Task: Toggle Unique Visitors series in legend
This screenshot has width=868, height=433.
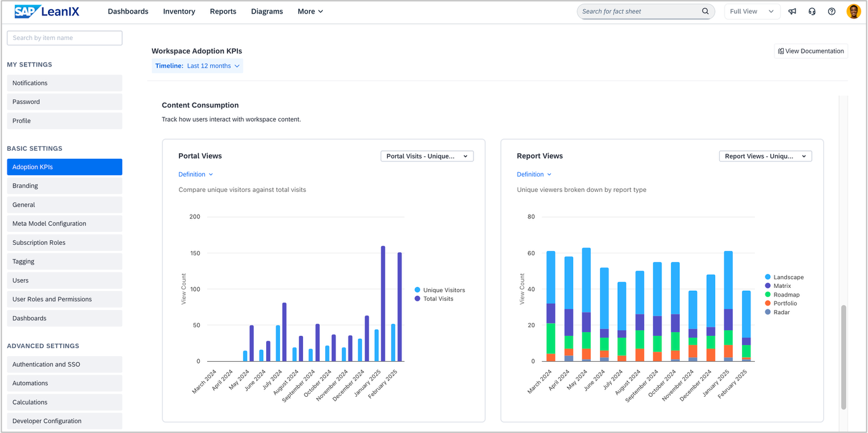Action: pyautogui.click(x=440, y=290)
